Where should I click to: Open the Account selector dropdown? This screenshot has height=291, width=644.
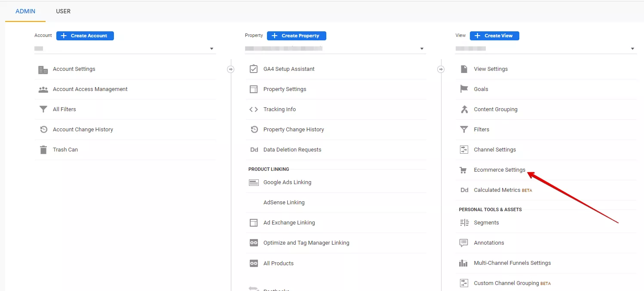click(125, 49)
